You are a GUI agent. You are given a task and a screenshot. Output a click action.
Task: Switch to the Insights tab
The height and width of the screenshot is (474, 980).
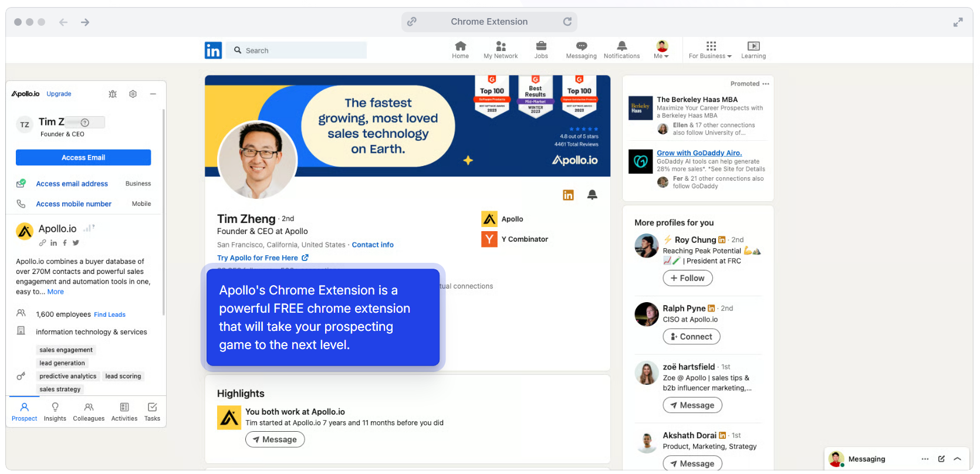pyautogui.click(x=55, y=411)
